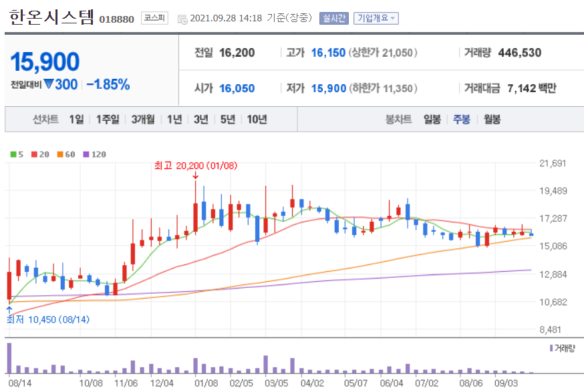The image size is (584, 392).
Task: Select the 1주일 line chart period
Action: pos(108,120)
